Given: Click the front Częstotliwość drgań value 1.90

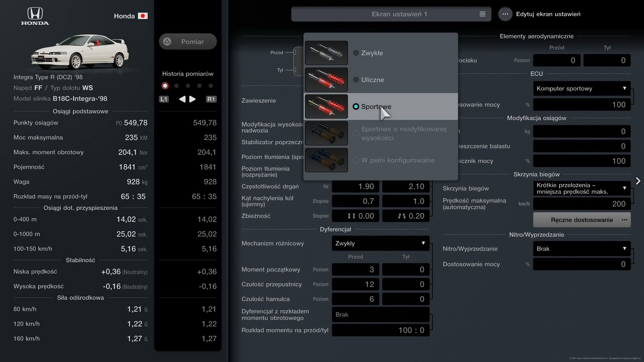Looking at the screenshot, I should tap(356, 186).
